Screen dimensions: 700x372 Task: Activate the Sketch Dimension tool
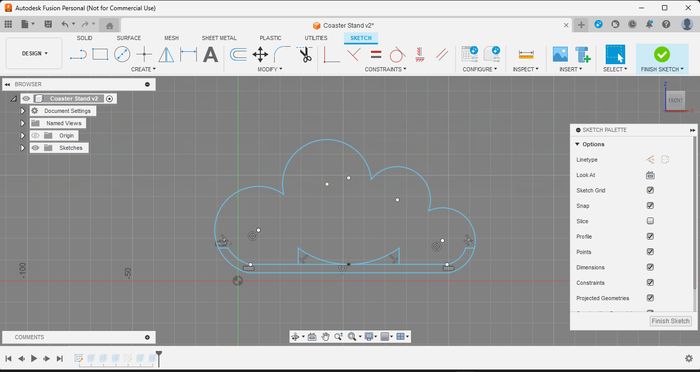(188, 54)
